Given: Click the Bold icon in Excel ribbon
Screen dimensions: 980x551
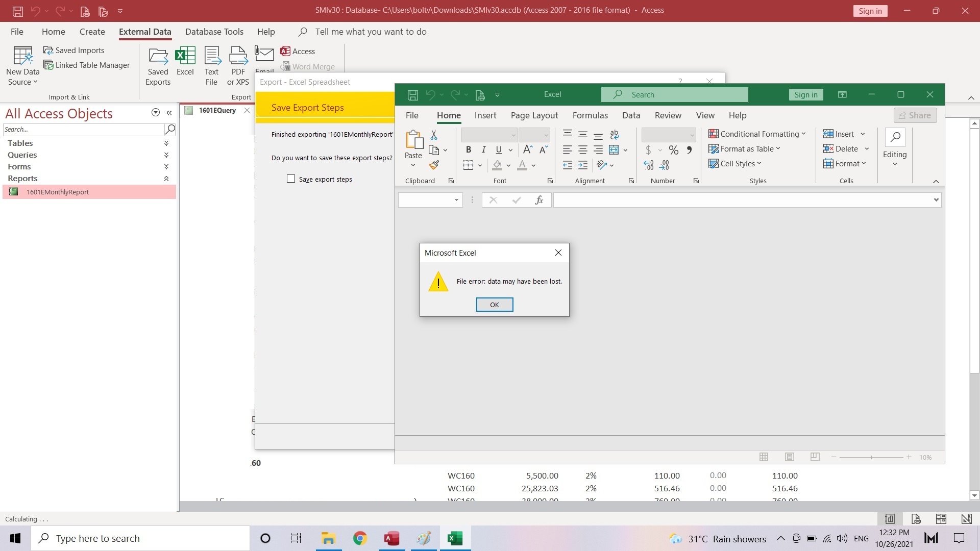Looking at the screenshot, I should [468, 149].
